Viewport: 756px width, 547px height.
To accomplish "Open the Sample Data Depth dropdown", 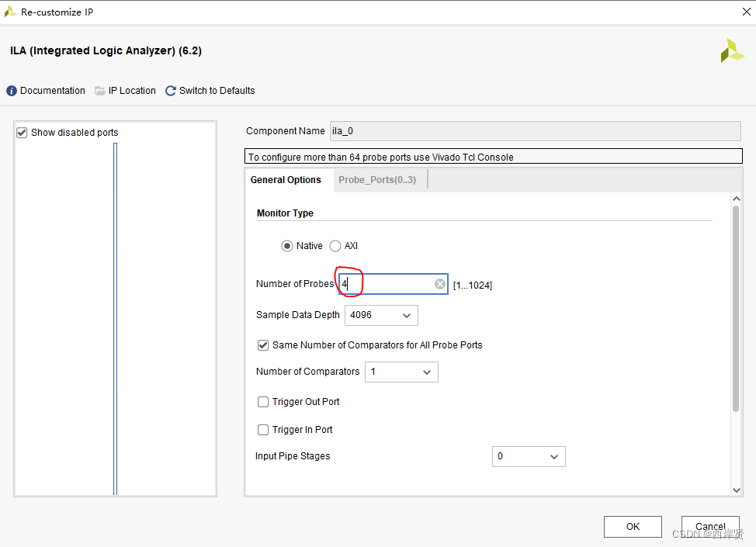I will (x=381, y=315).
